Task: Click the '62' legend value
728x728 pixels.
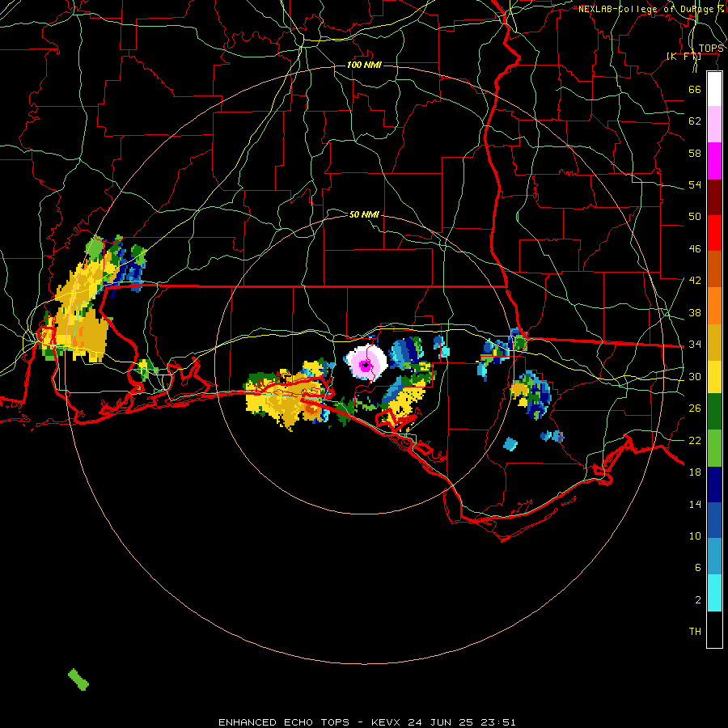Action: pos(695,121)
